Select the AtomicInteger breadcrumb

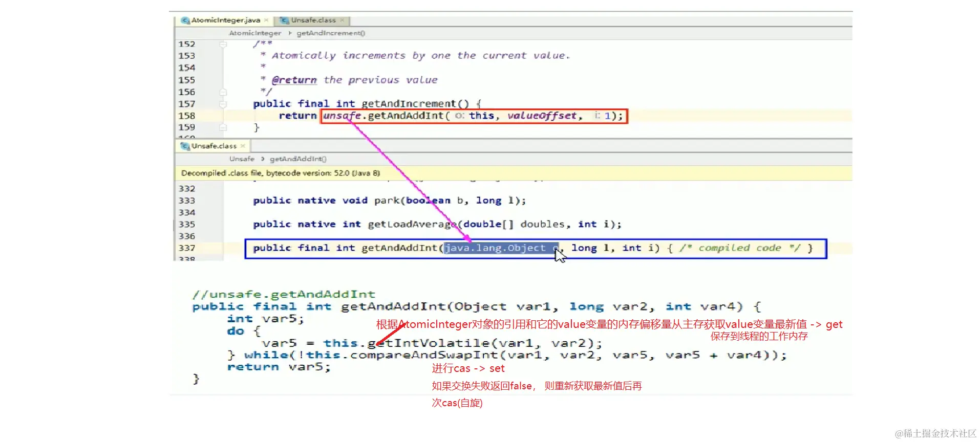[x=255, y=33]
